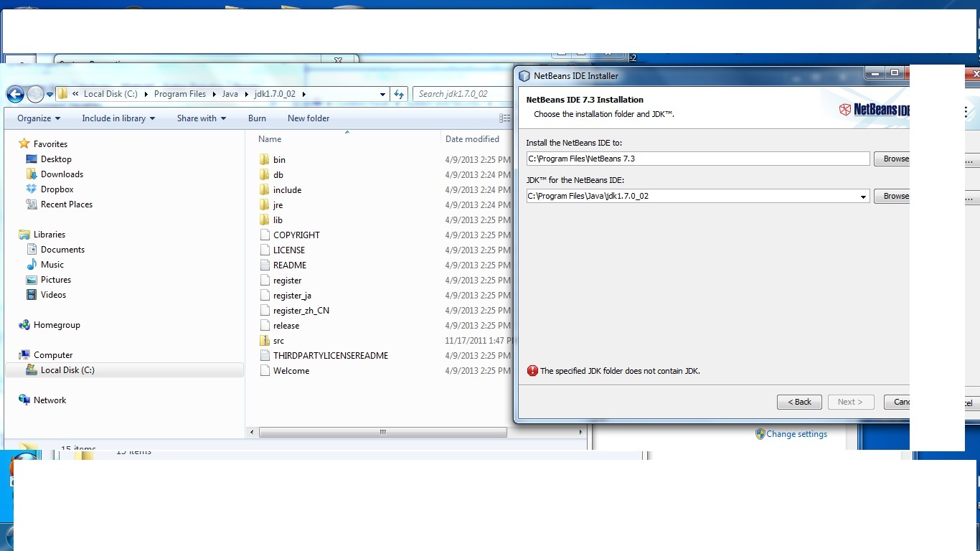The image size is (980, 551).
Task: Open the Organize menu
Action: [x=37, y=118]
